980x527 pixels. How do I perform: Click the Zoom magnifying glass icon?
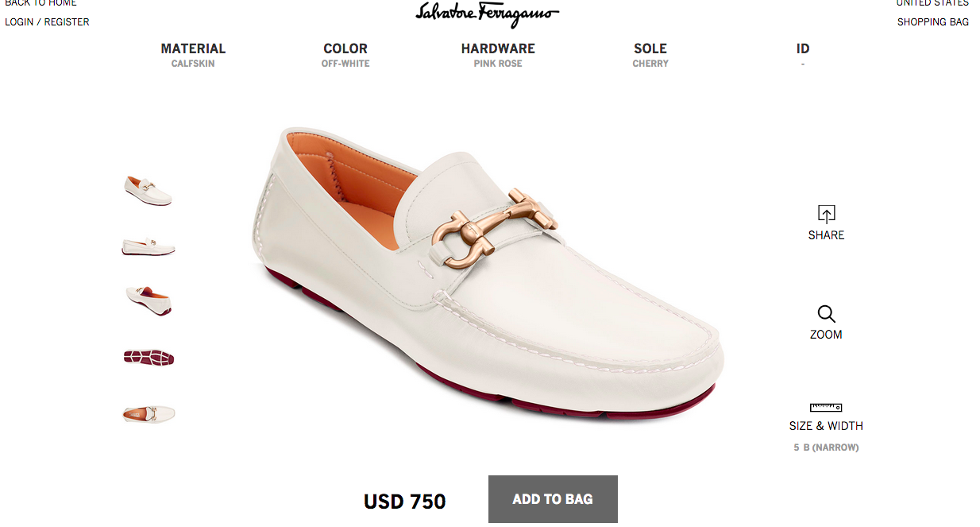826,314
